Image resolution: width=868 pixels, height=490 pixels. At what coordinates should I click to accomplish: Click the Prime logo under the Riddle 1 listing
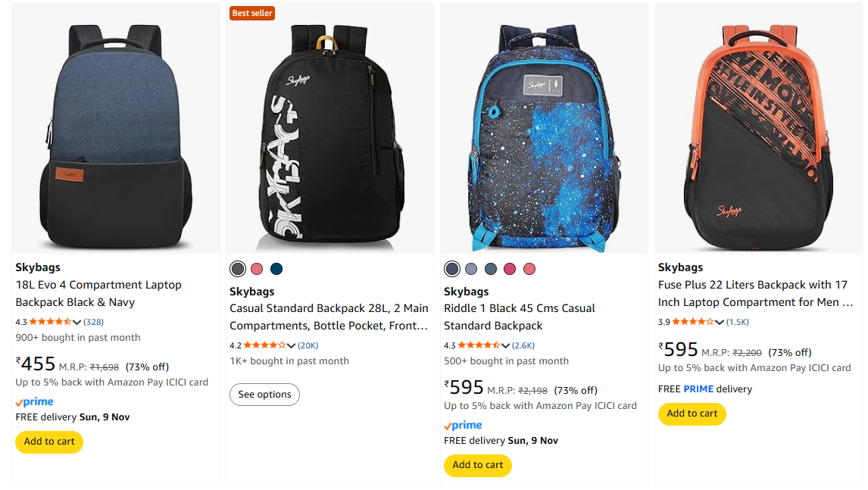463,425
